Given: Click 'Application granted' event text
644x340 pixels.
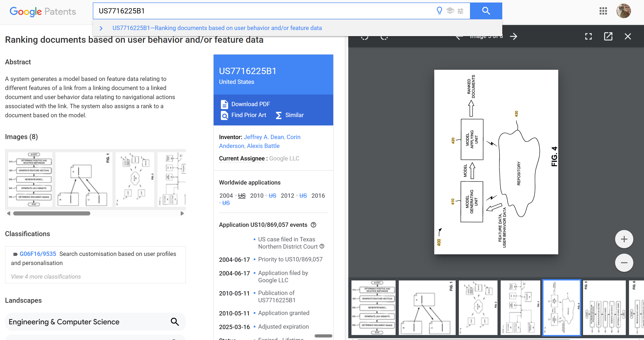Looking at the screenshot, I should click(x=284, y=313).
